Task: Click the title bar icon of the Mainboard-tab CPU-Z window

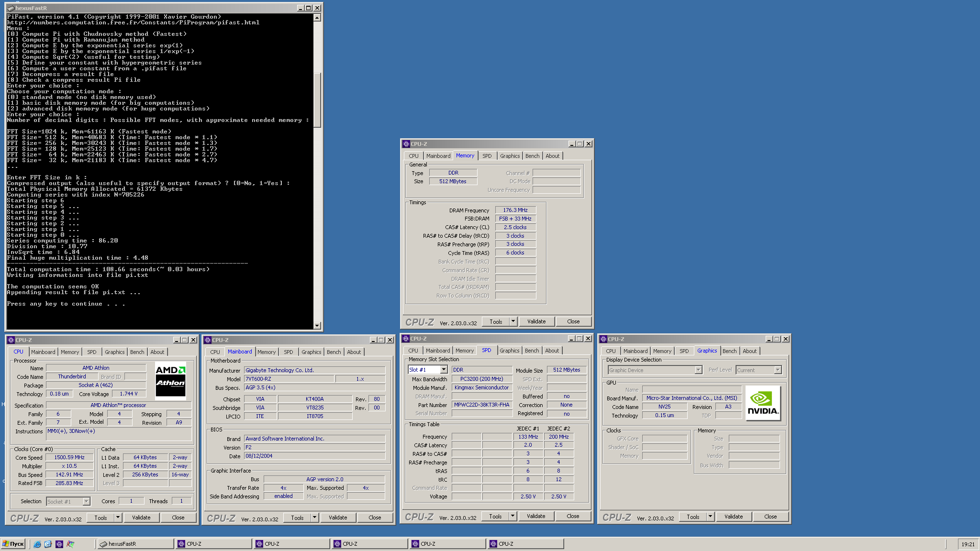Action: tap(208, 340)
